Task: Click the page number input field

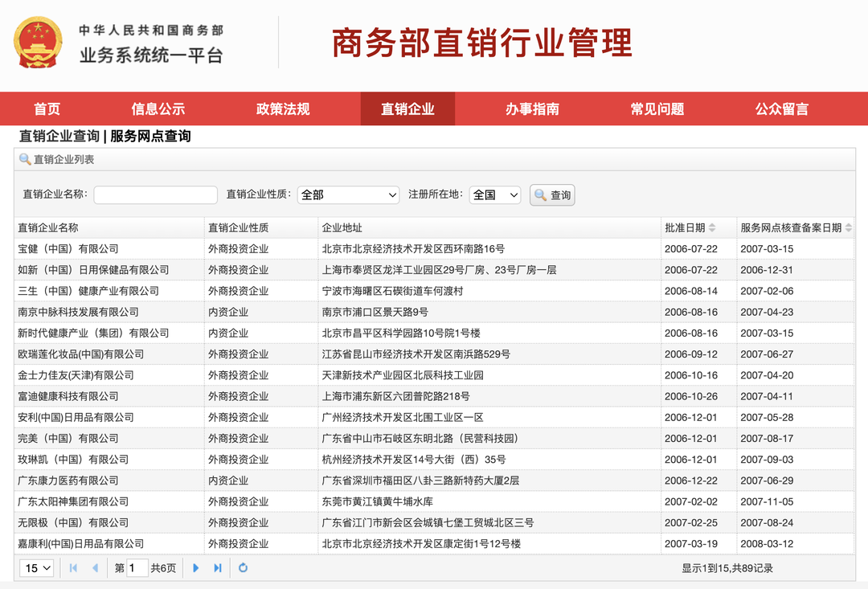Action: pyautogui.click(x=137, y=568)
